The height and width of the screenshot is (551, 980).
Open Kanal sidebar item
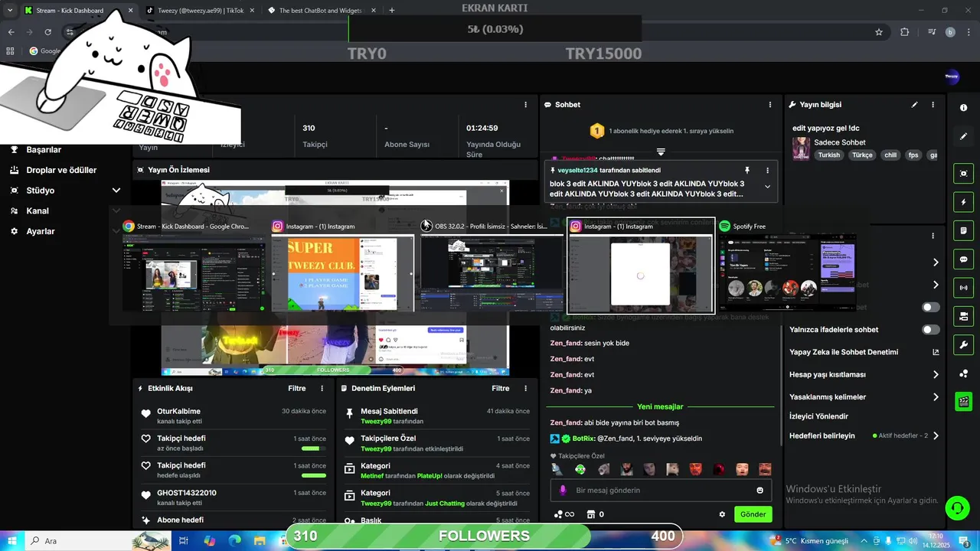(x=38, y=211)
